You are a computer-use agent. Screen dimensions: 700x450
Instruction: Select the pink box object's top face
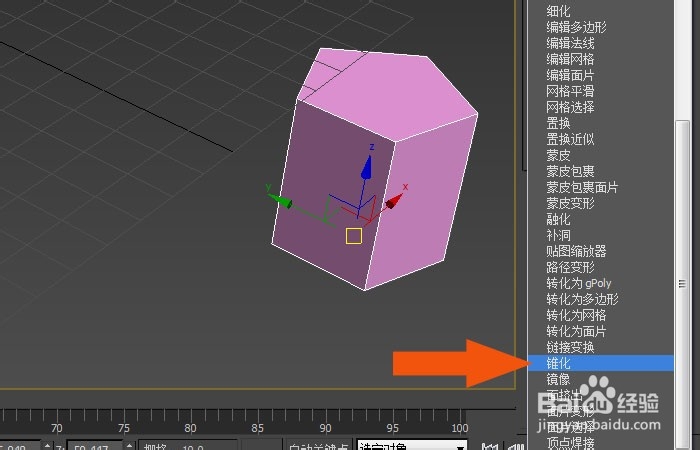389,92
